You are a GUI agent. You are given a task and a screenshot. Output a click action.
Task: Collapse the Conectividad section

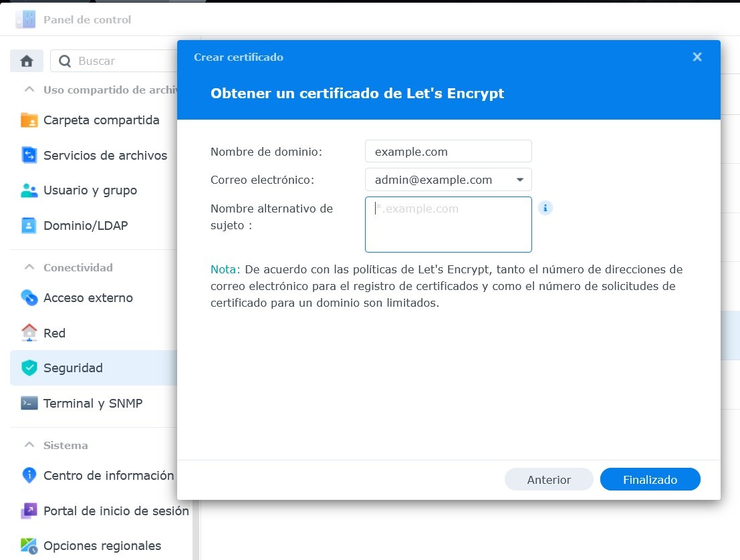[28, 267]
